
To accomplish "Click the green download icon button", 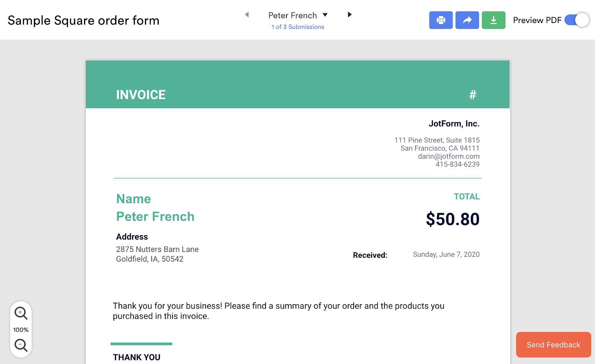I will [493, 20].
